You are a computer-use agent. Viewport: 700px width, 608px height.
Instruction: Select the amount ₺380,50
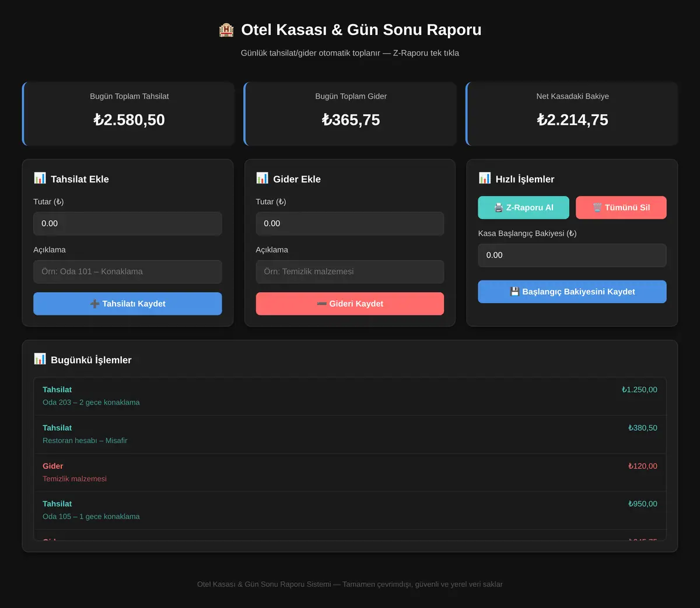pos(643,428)
